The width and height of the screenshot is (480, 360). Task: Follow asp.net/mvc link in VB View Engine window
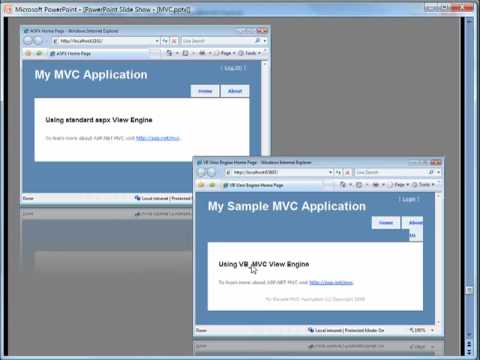click(331, 282)
